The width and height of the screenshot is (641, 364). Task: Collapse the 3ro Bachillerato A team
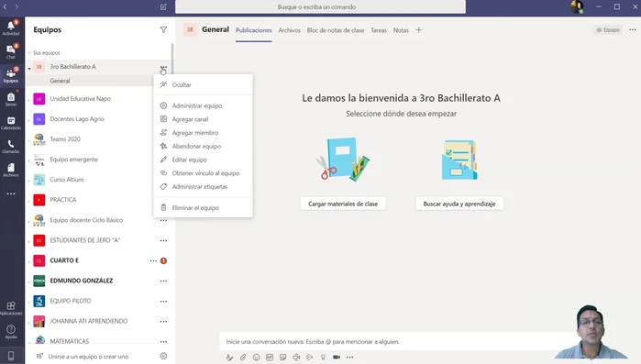tap(29, 68)
